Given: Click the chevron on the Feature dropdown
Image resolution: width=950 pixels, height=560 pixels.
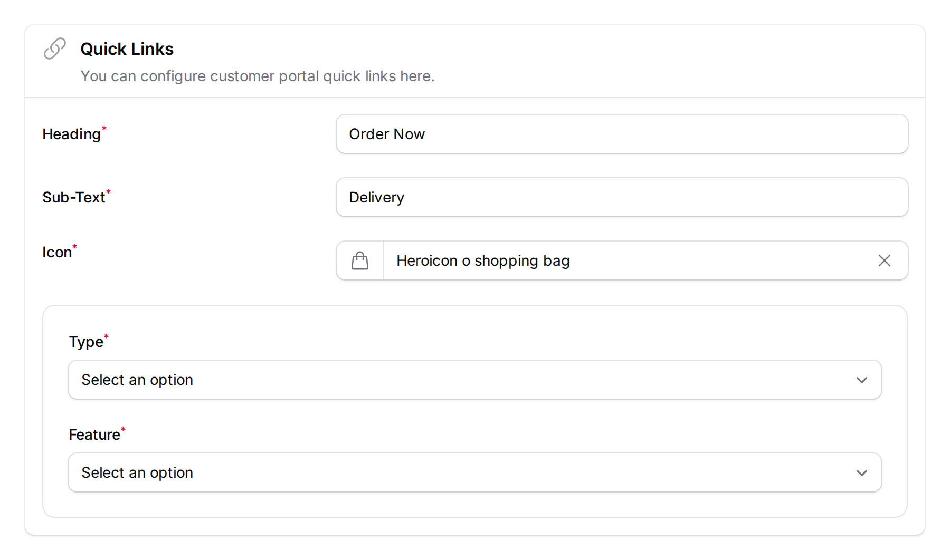Looking at the screenshot, I should (862, 472).
